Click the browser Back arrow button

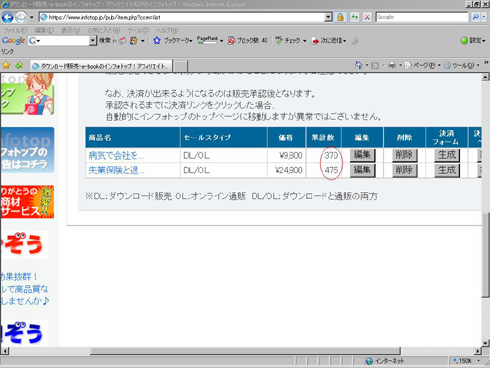(7, 17)
